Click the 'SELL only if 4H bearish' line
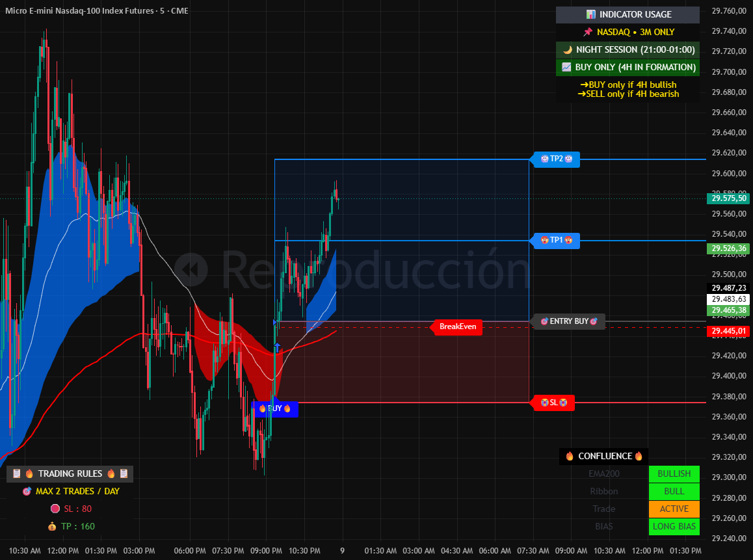Viewport: 753px width, 560px height. coord(628,94)
